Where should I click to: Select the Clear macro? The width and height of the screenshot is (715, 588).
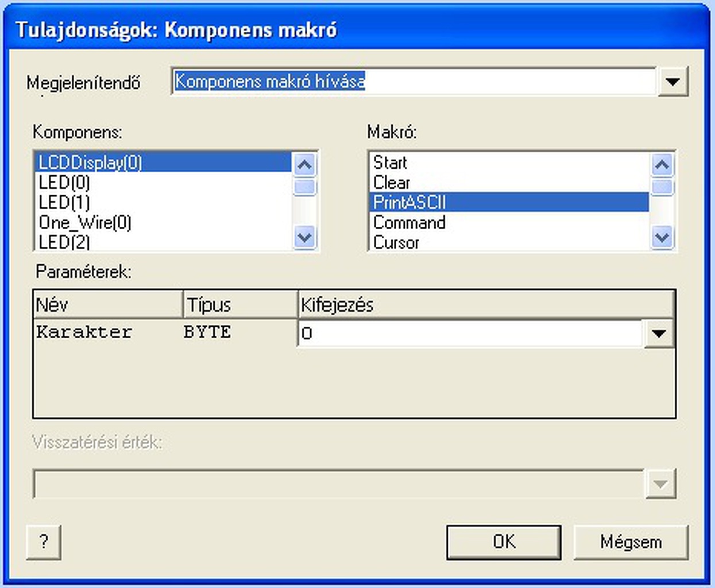tap(509, 183)
